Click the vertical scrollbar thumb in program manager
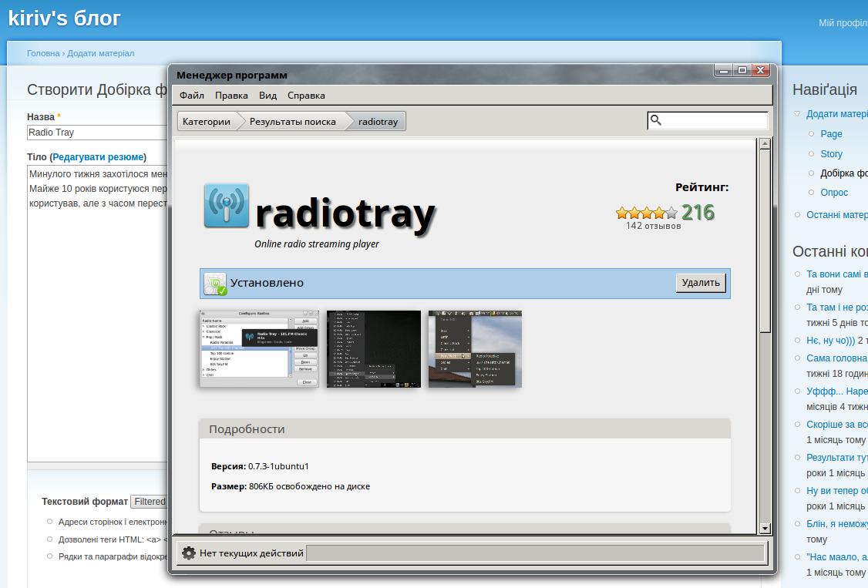 (765, 240)
